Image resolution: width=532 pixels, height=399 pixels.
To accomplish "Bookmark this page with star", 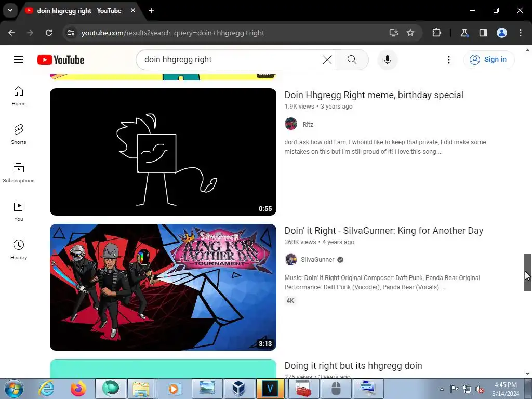I will point(410,33).
